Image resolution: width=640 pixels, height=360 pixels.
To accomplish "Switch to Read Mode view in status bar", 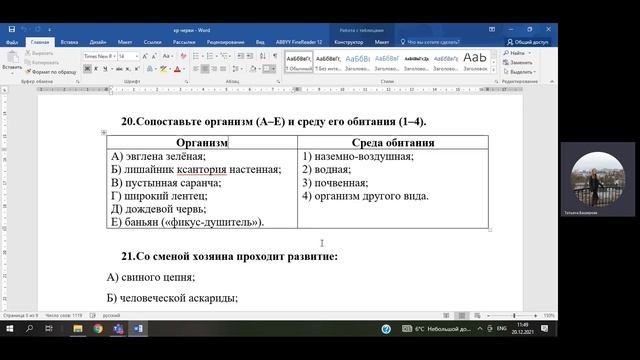I will tap(446, 316).
